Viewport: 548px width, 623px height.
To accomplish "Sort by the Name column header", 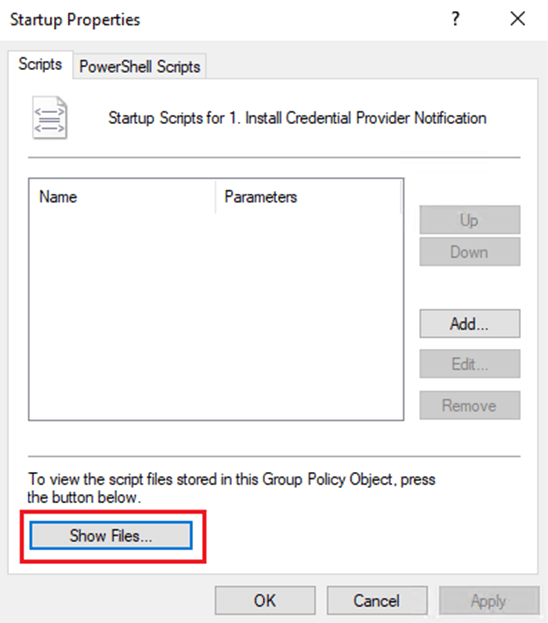I will click(x=122, y=197).
